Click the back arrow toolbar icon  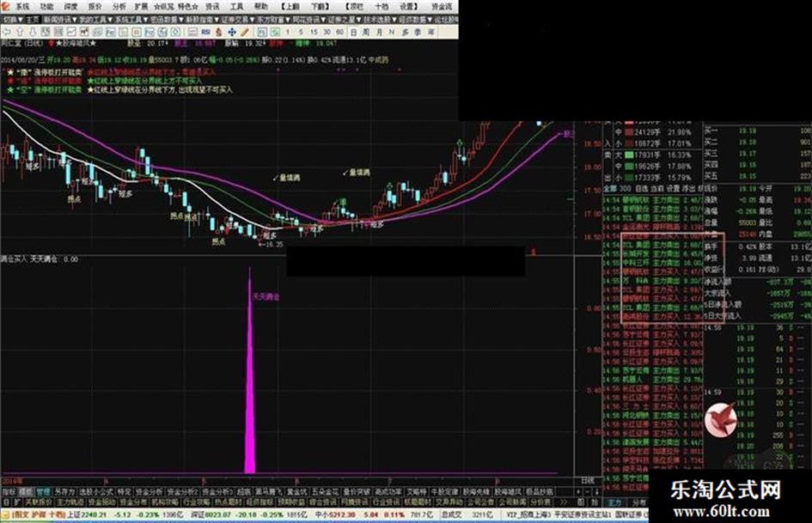[x=7, y=32]
